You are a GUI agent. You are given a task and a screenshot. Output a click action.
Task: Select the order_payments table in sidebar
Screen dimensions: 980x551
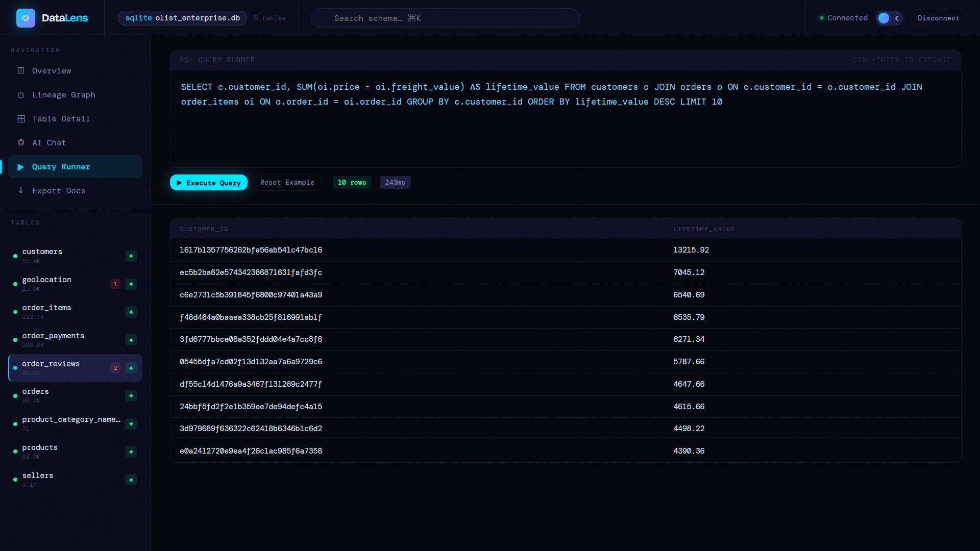coord(75,340)
